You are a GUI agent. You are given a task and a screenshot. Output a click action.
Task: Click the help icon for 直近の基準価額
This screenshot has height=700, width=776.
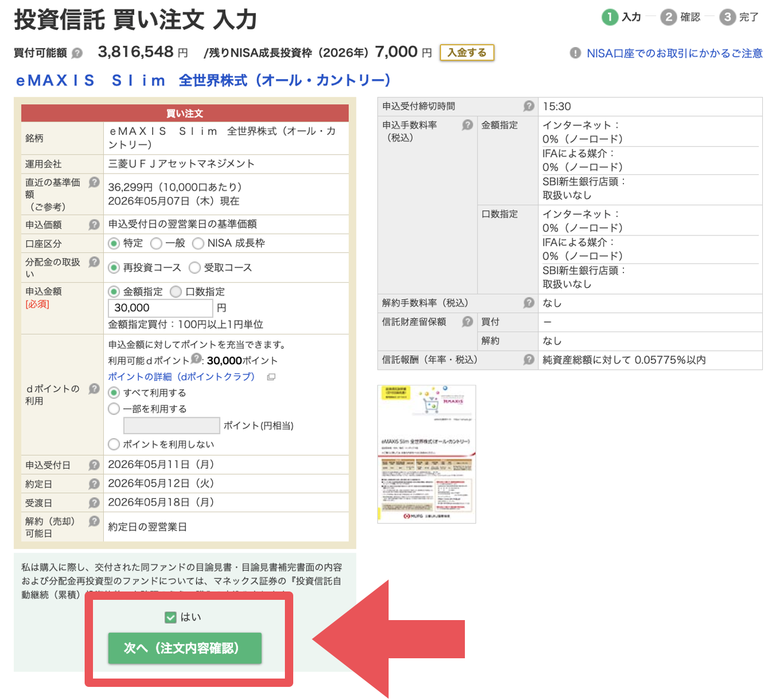click(x=94, y=182)
